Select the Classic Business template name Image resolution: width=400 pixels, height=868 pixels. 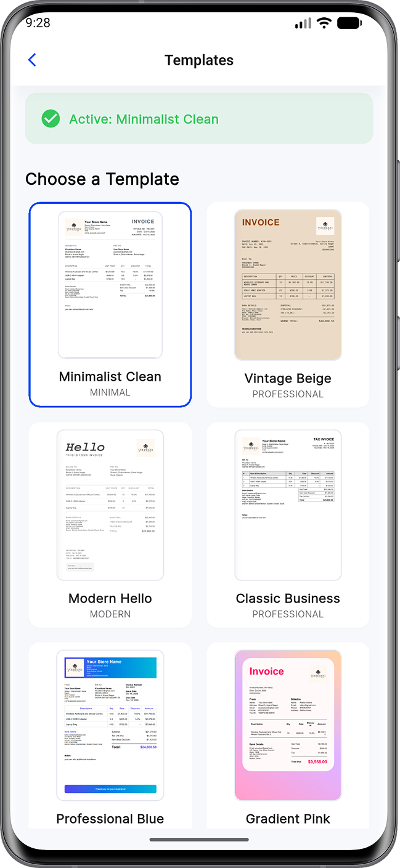pyautogui.click(x=288, y=598)
